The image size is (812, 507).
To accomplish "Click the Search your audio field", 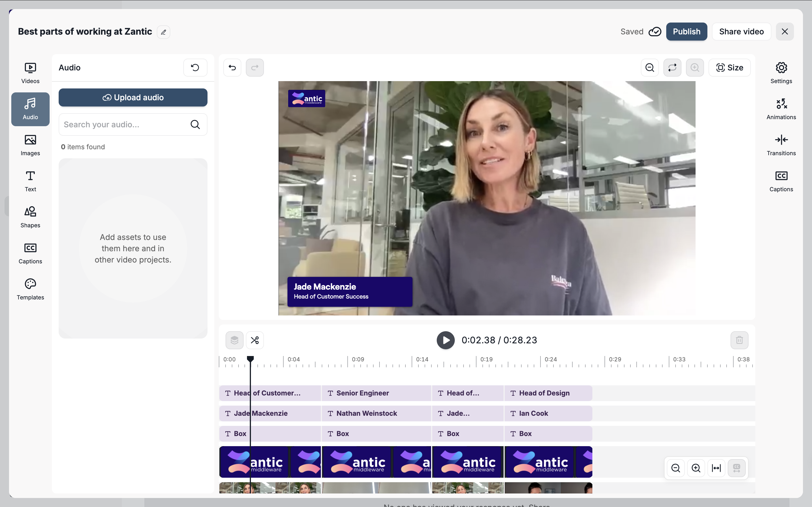I will click(x=124, y=125).
